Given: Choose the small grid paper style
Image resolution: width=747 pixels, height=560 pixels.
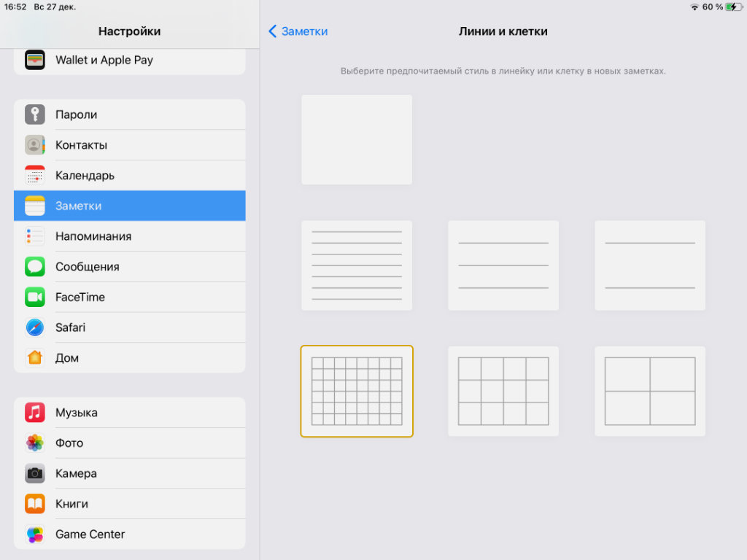Looking at the screenshot, I should pyautogui.click(x=357, y=392).
